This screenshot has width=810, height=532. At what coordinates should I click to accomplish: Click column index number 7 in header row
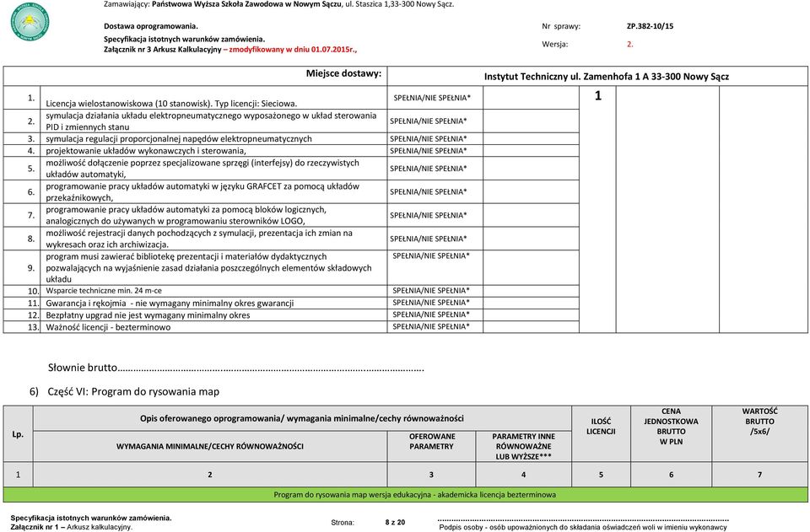coord(760,475)
